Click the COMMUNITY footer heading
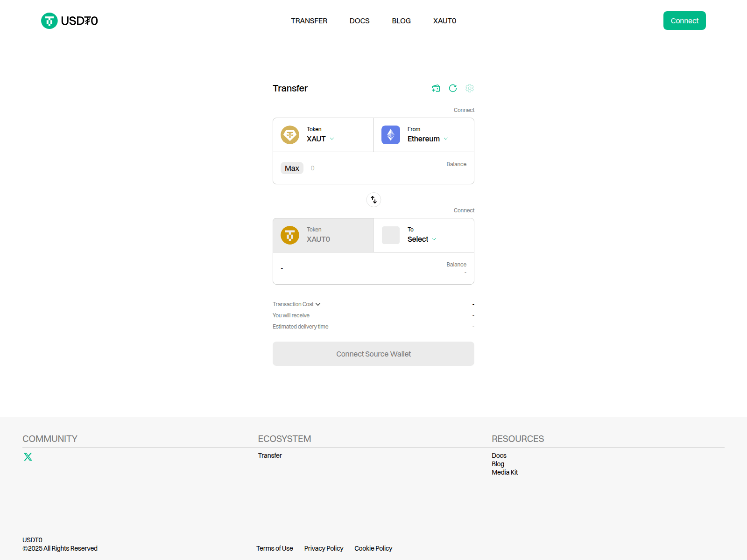 coord(50,439)
